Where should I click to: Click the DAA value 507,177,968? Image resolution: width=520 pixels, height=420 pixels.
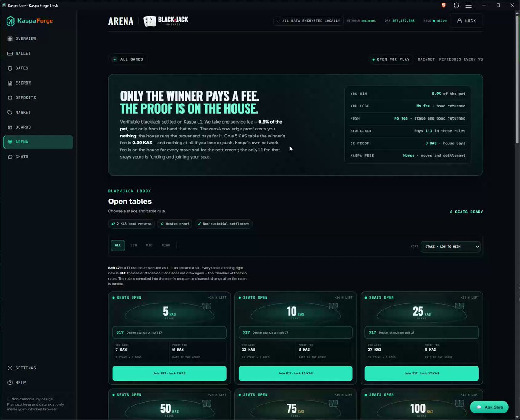pos(403,21)
